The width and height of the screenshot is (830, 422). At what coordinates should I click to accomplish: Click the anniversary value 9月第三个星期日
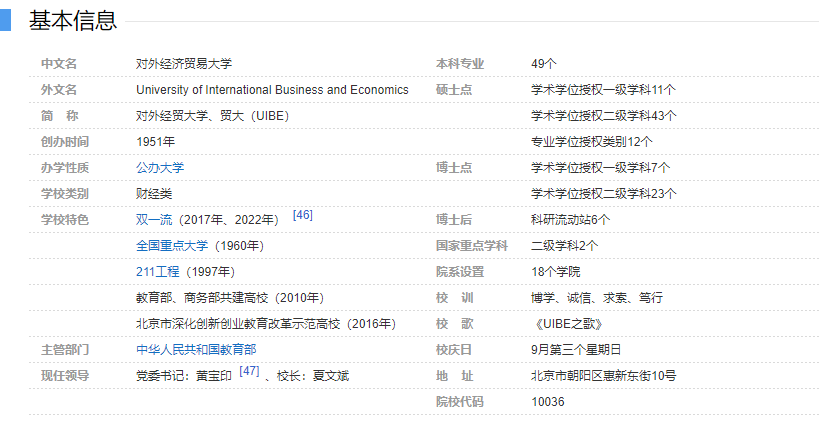coord(576,350)
